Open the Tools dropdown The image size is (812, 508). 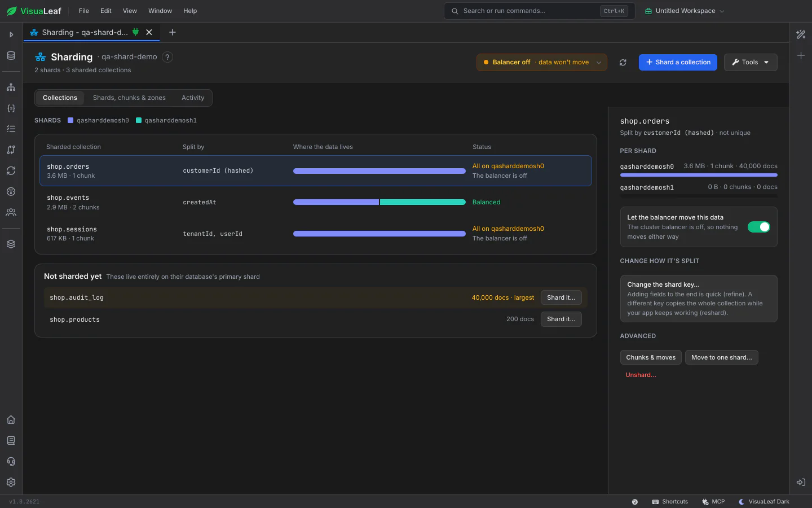click(751, 62)
